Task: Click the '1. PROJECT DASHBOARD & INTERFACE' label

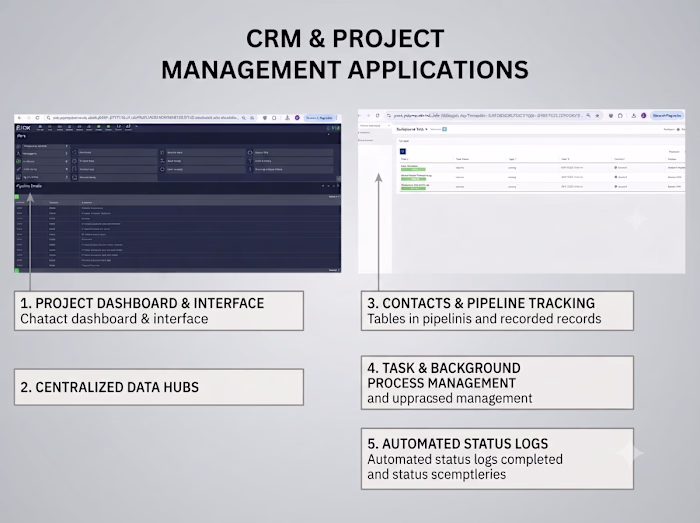Action: [142, 303]
